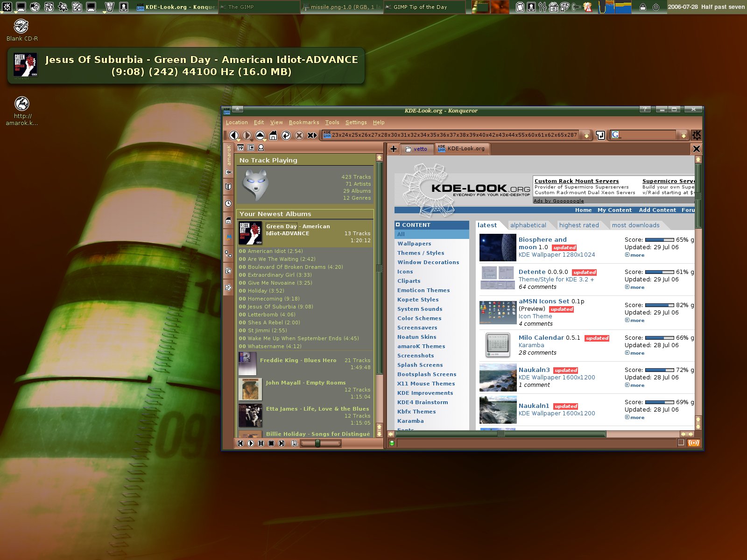Switch to The GIMP taskbar entry

coord(259,7)
